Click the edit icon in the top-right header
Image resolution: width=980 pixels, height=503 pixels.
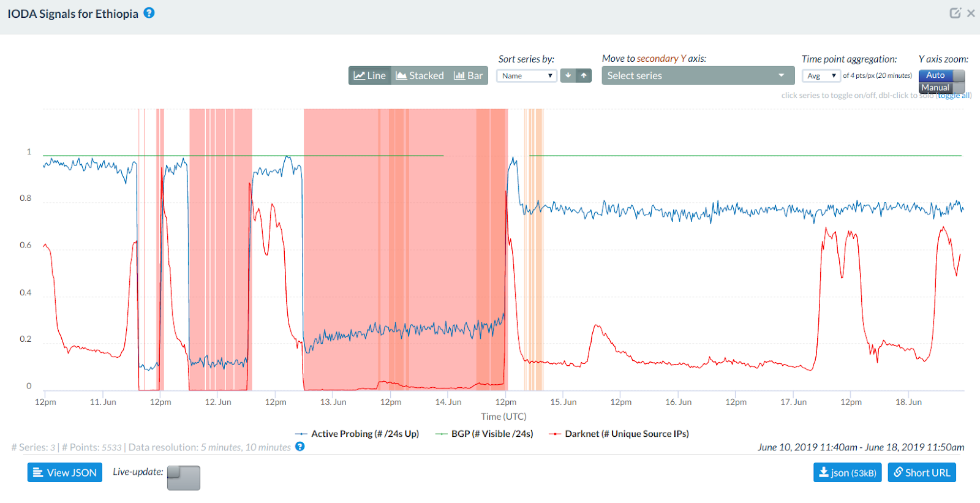(954, 13)
